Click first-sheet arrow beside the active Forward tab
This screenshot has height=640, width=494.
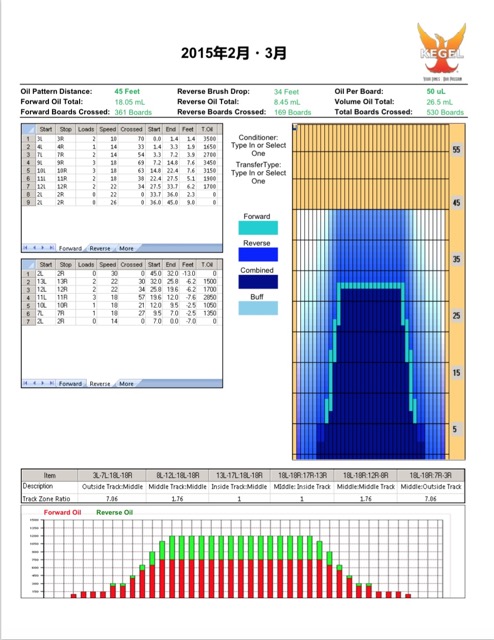[x=26, y=248]
